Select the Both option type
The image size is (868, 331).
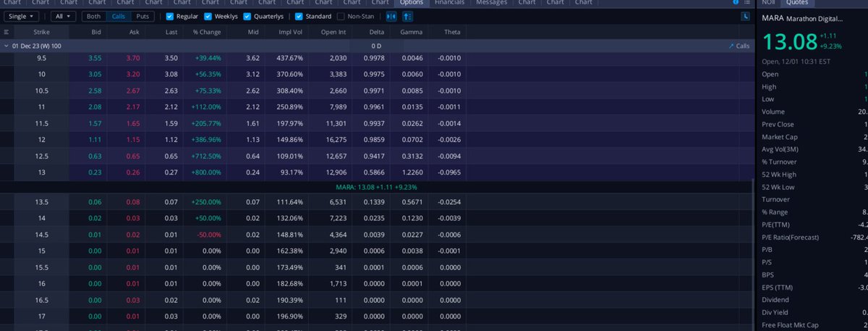point(94,16)
